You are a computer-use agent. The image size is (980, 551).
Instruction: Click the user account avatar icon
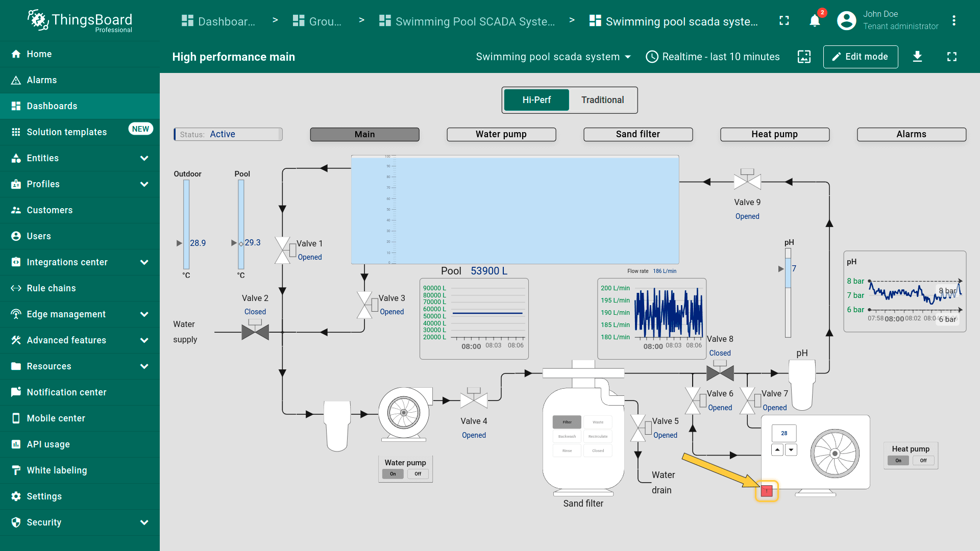(x=846, y=21)
